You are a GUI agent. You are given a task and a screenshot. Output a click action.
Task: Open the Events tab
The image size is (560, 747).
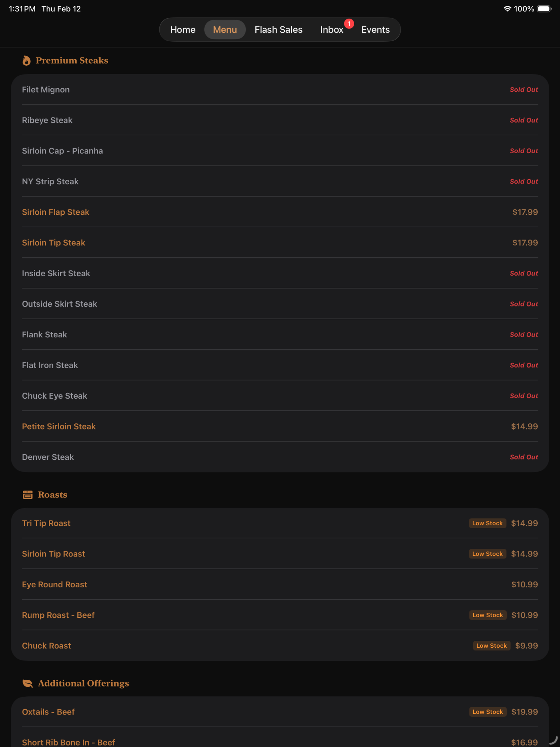pos(375,30)
